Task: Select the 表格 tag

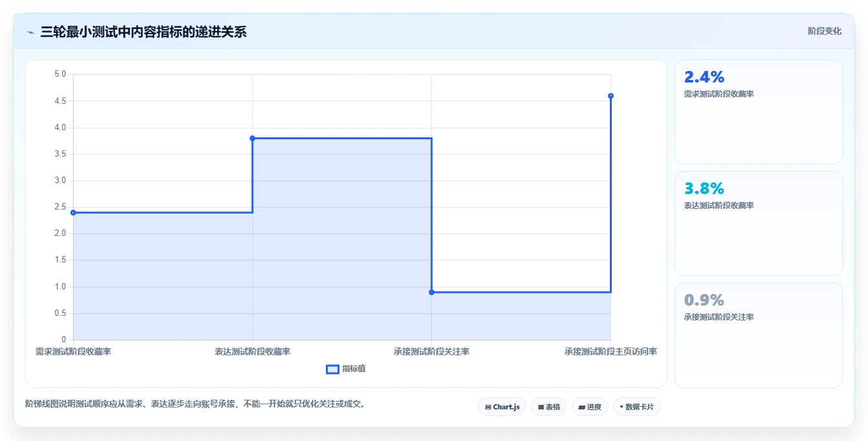Action: [549, 407]
